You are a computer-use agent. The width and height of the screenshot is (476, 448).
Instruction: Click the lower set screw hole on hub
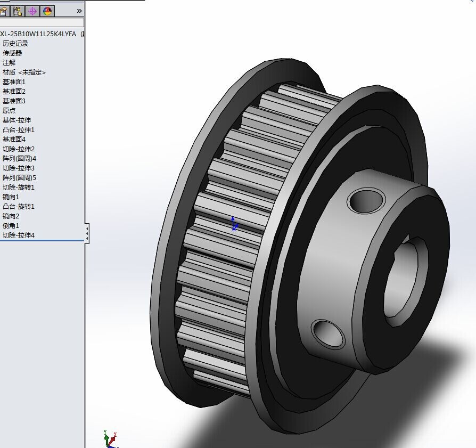point(328,335)
